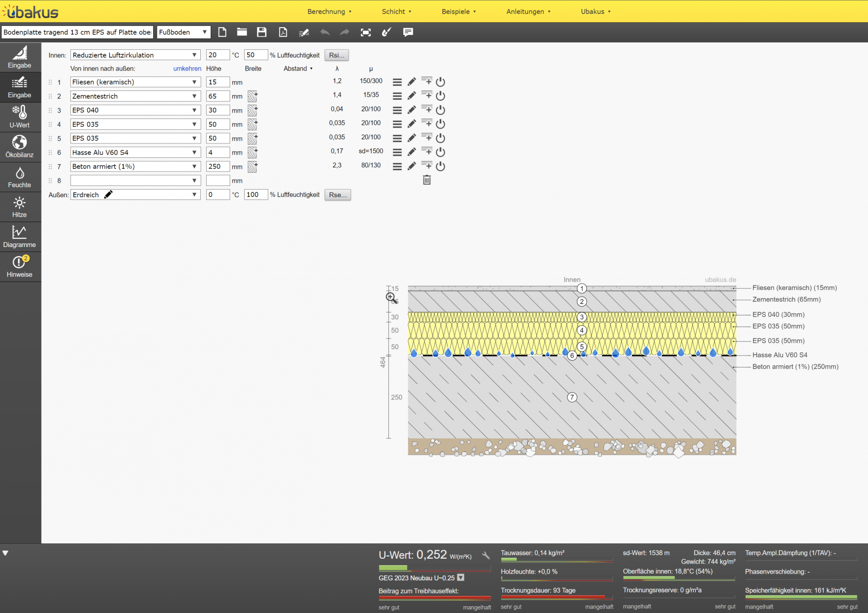This screenshot has height=613, width=868.
Task: Open the comment speech bubble icon
Action: coord(408,32)
